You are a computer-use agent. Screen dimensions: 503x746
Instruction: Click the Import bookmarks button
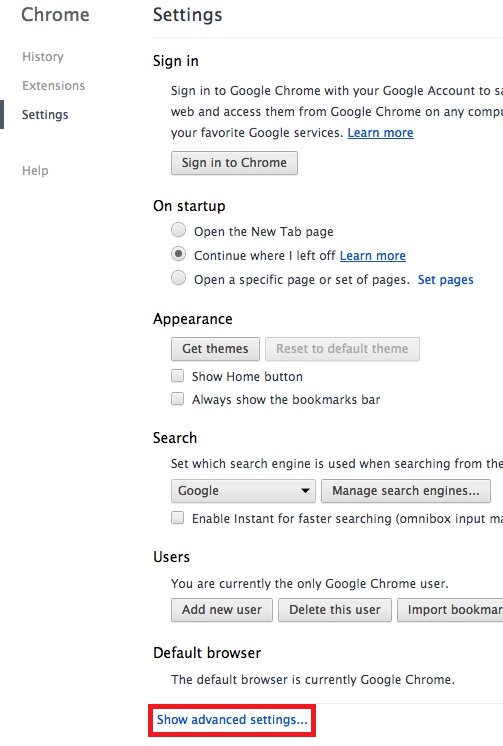(x=450, y=610)
